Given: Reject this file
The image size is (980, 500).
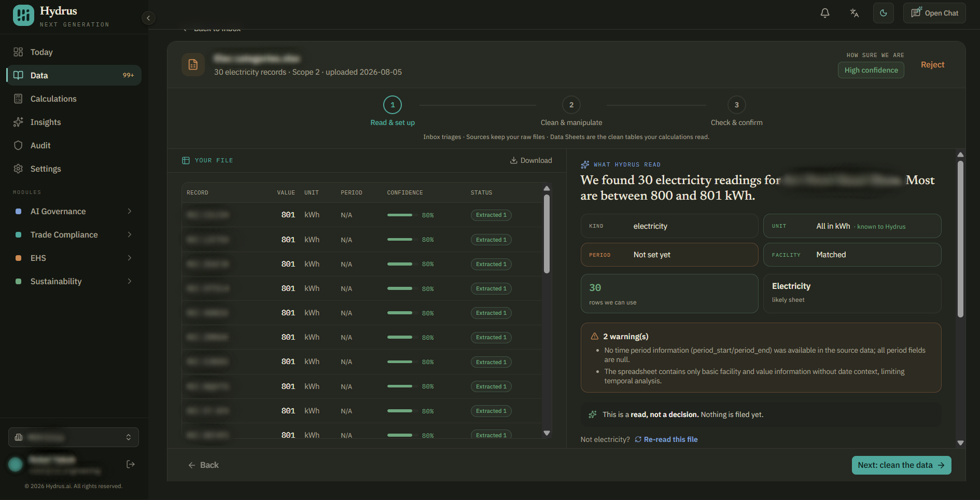Looking at the screenshot, I should coord(932,64).
